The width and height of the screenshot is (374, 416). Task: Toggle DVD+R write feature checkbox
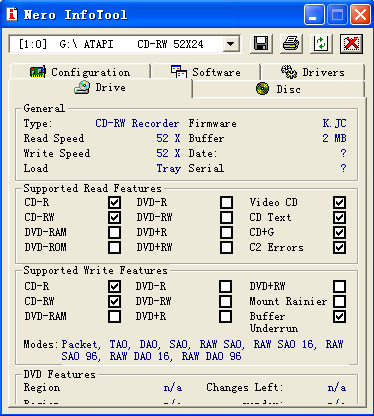[226, 316]
